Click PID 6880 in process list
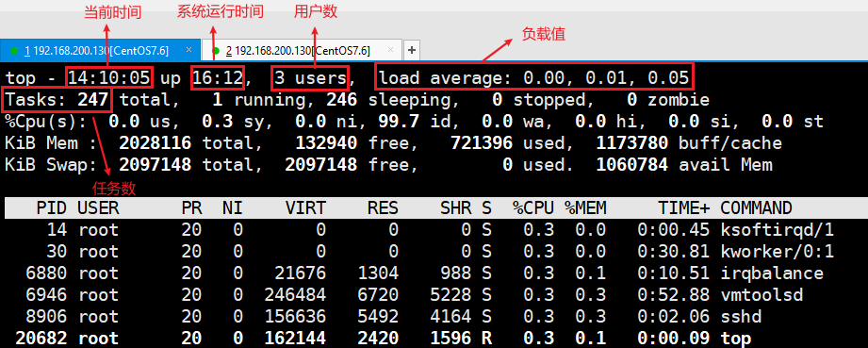Screen dimensions: 868x348 46,273
